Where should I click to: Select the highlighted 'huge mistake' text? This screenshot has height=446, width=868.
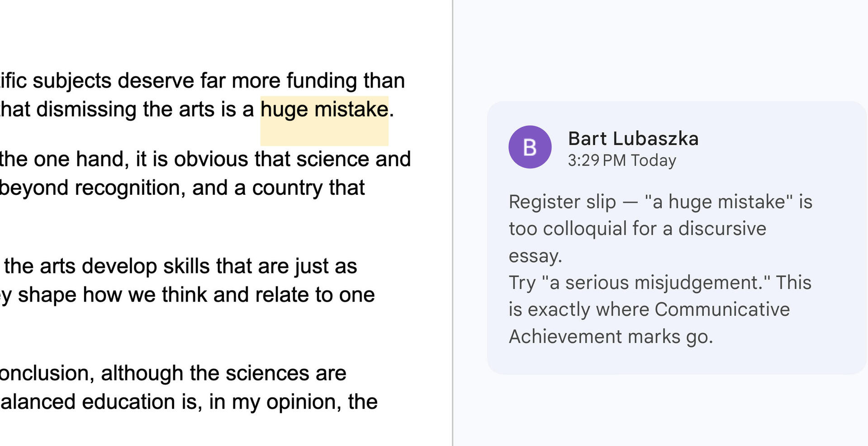pos(324,109)
